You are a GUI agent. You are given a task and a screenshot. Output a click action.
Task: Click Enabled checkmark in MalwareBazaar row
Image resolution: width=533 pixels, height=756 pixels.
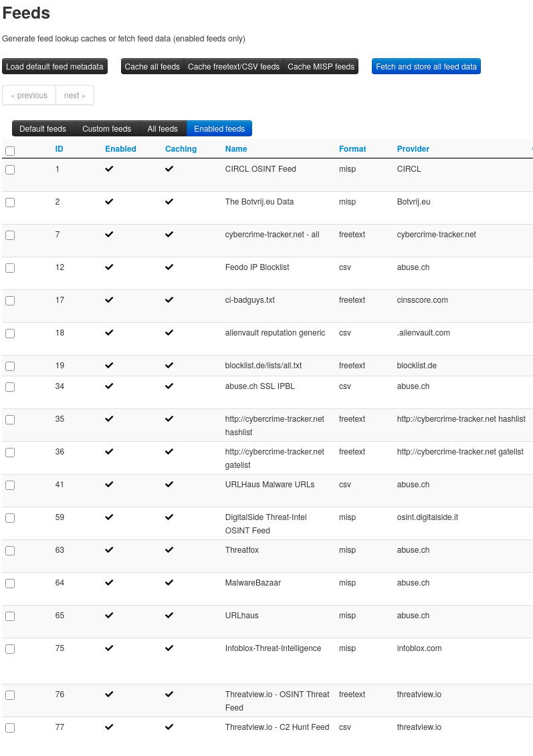point(109,583)
